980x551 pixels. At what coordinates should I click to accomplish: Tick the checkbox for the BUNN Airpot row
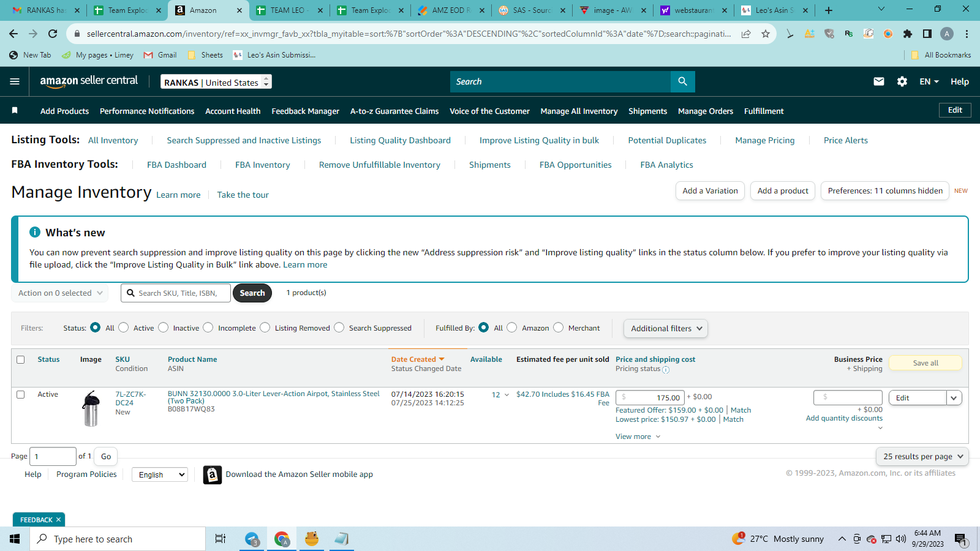pos(21,394)
